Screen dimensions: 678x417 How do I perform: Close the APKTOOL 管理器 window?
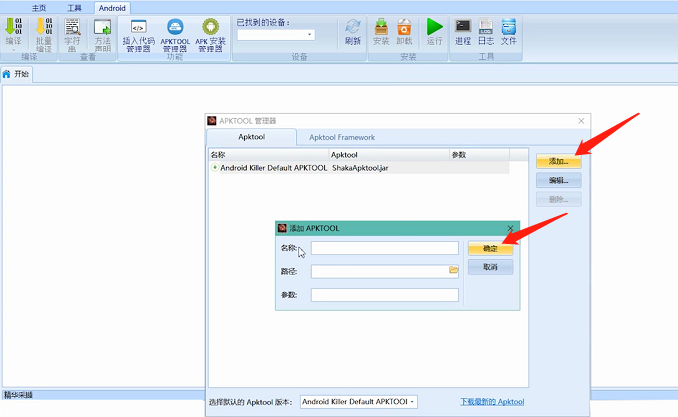coord(581,121)
